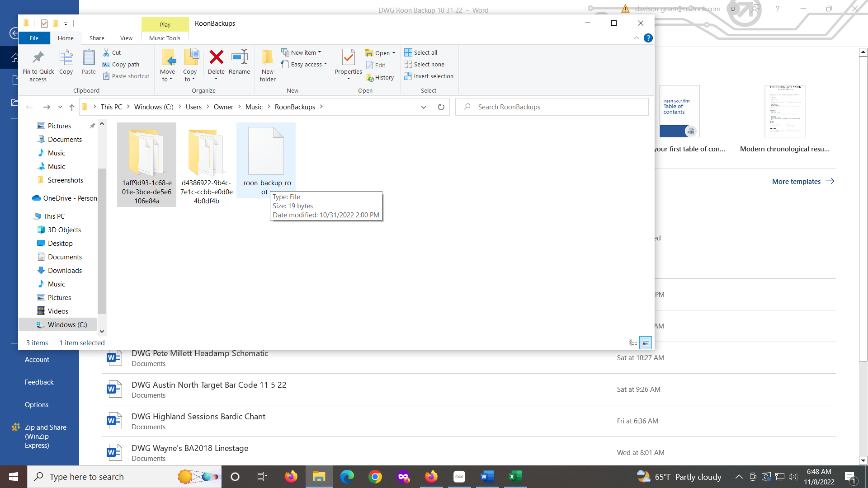Click the Search RoonBackups field

click(552, 107)
